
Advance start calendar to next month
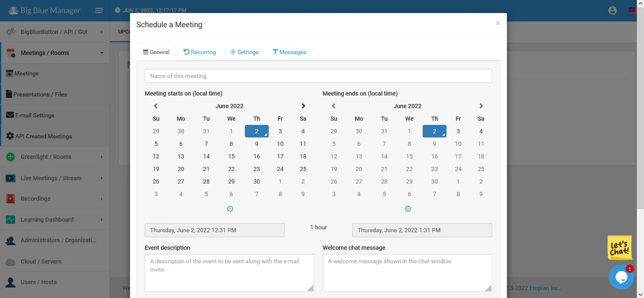tap(303, 106)
